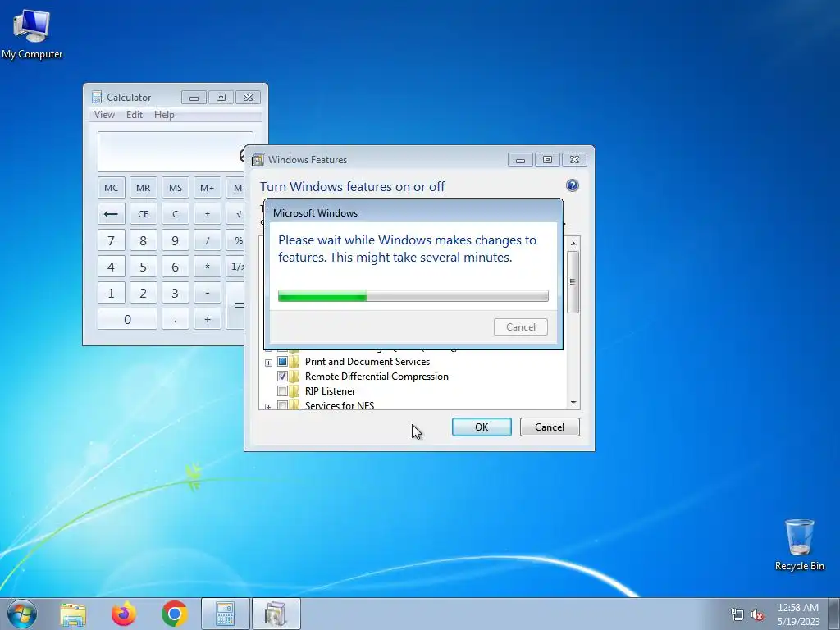Click the green progress bar in the dialog

coord(413,295)
